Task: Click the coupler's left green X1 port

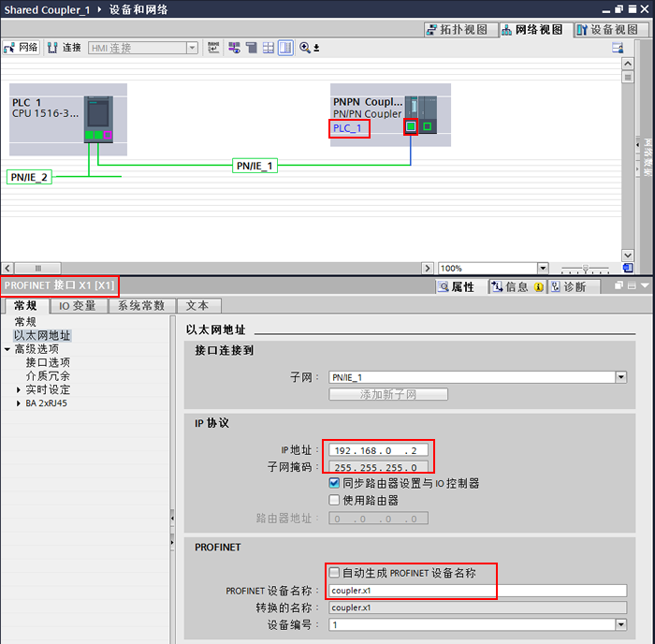Action: point(411,126)
